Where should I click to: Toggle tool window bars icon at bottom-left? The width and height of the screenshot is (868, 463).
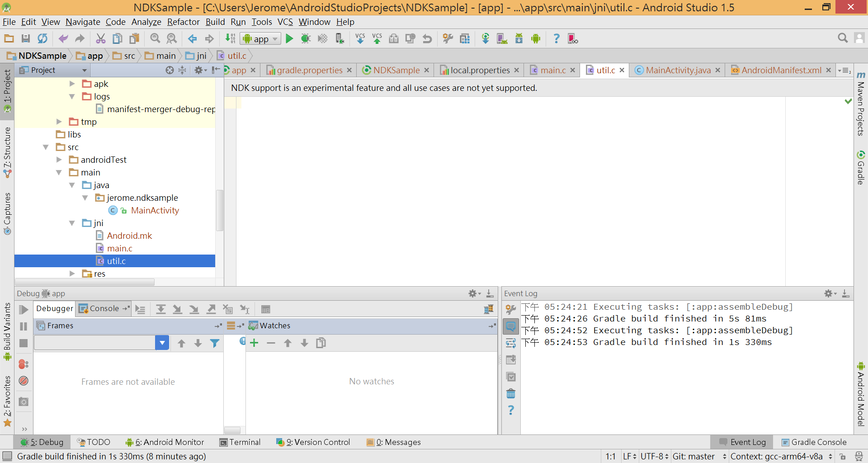pyautogui.click(x=7, y=456)
